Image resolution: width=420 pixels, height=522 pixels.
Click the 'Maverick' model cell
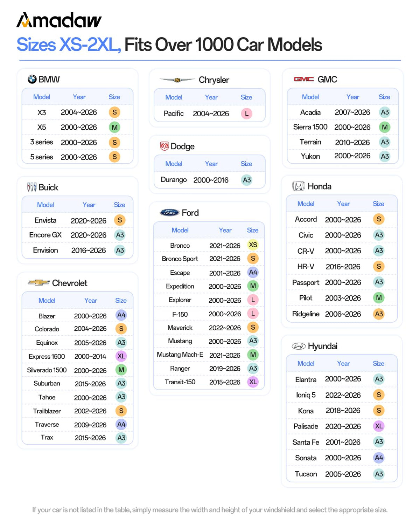[180, 328]
